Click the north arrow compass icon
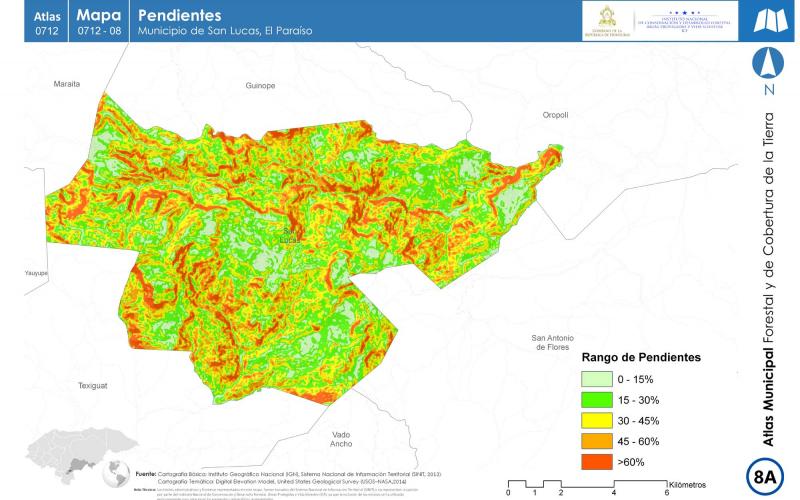The width and height of the screenshot is (800, 500). coord(768,62)
